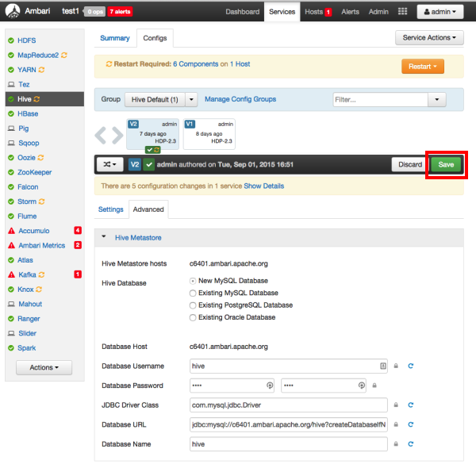This screenshot has height=468, width=476.
Task: Click the Ambari Metrics alert count badge
Action: [x=78, y=245]
